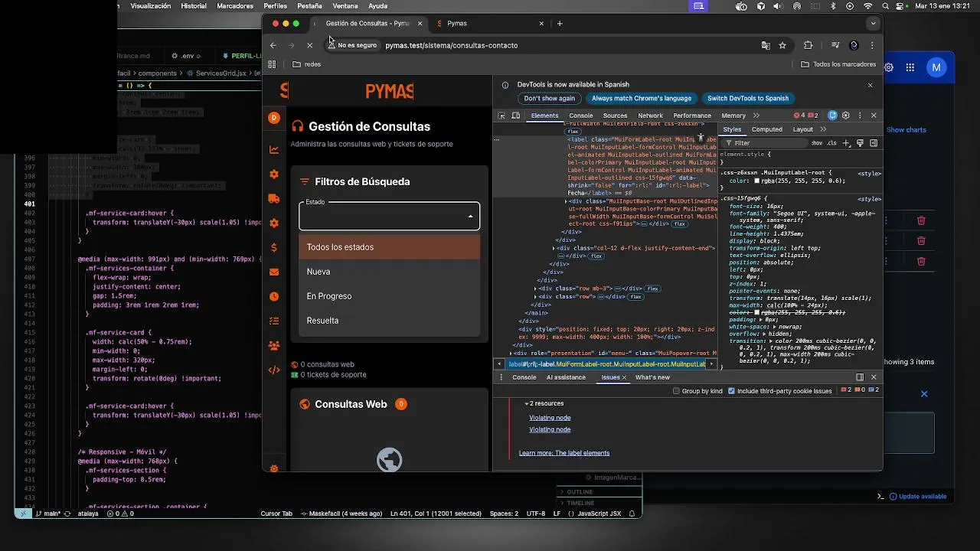Collapse the 2 resources section
This screenshot has width=980, height=551.
[527, 403]
